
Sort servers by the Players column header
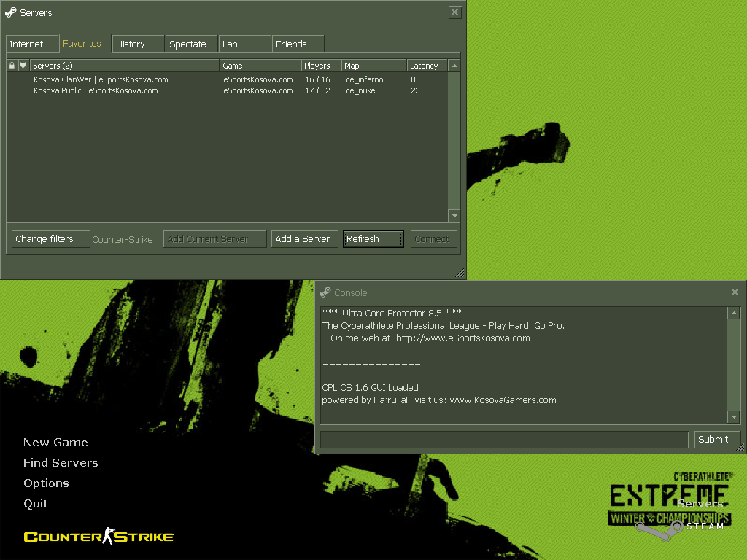321,66
